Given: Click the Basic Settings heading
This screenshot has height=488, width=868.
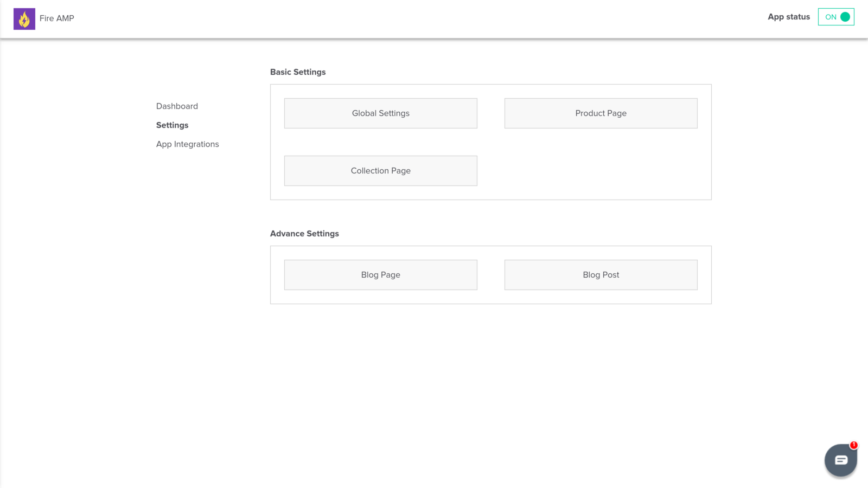Looking at the screenshot, I should [298, 72].
